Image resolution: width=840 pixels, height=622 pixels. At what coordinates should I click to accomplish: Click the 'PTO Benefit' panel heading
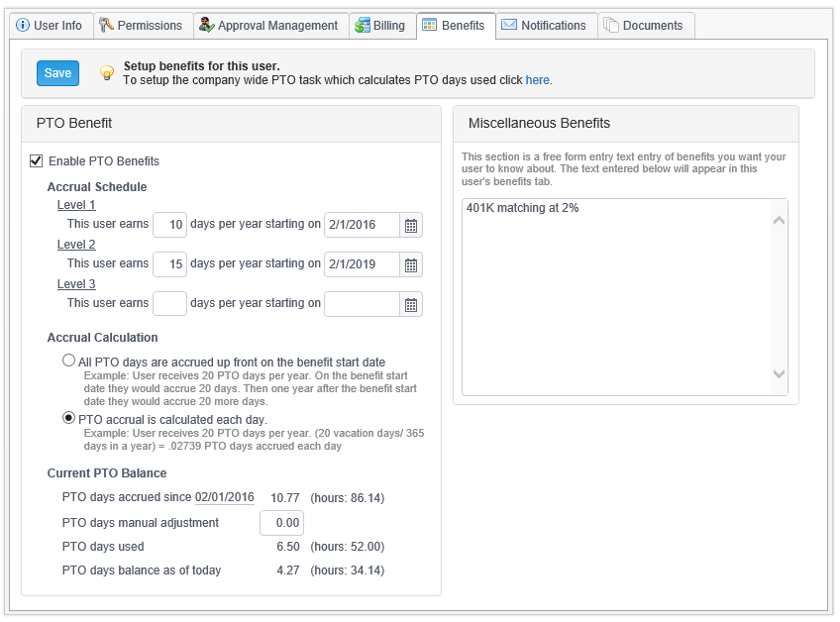pos(74,123)
